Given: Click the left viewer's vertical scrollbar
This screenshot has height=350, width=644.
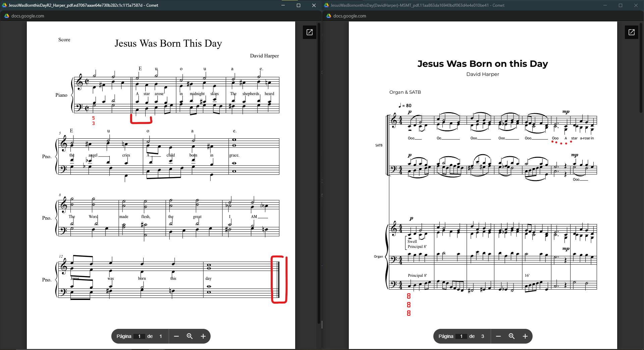Looking at the screenshot, I should 319,168.
